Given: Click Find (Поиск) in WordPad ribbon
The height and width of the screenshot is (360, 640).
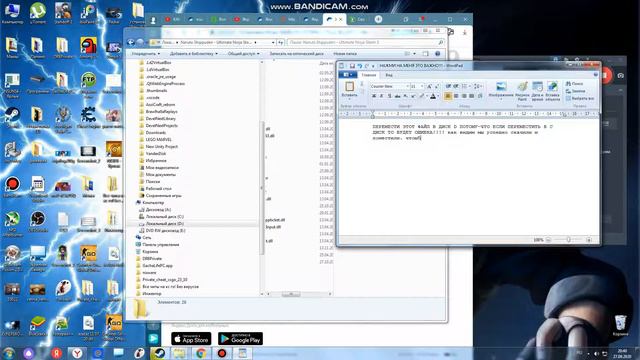Looking at the screenshot, I should 574,84.
